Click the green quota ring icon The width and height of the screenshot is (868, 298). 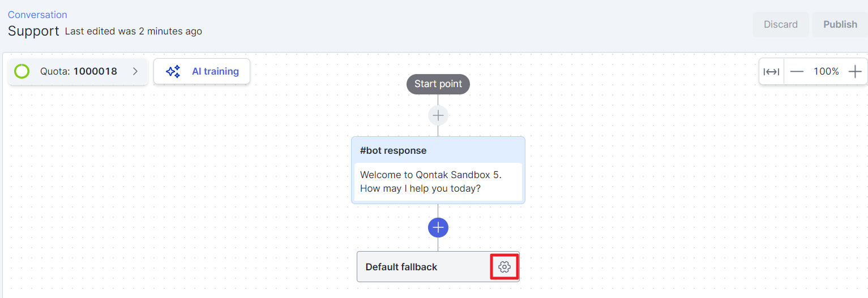[x=22, y=71]
